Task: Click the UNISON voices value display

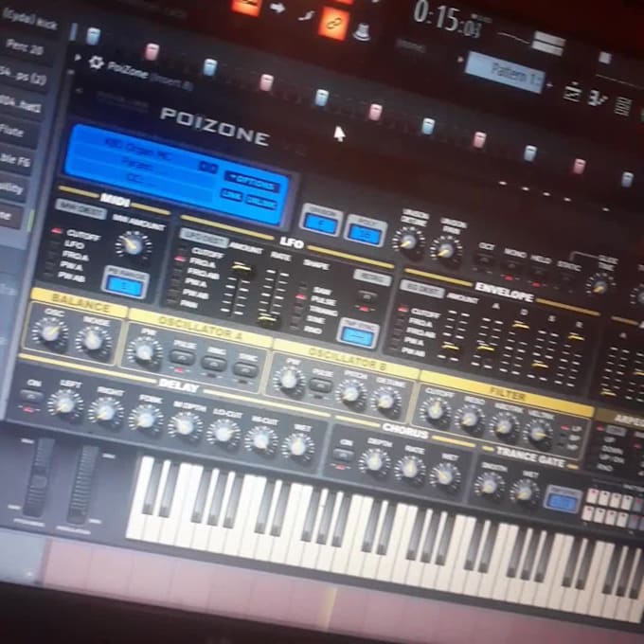Action: (321, 224)
